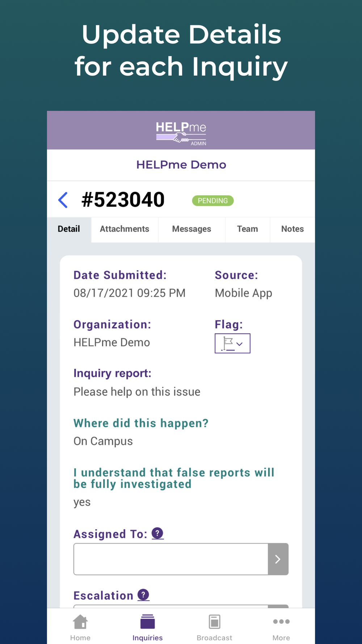Viewport: 362px width, 644px height.
Task: Select the Inquiry report label
Action: click(x=112, y=373)
